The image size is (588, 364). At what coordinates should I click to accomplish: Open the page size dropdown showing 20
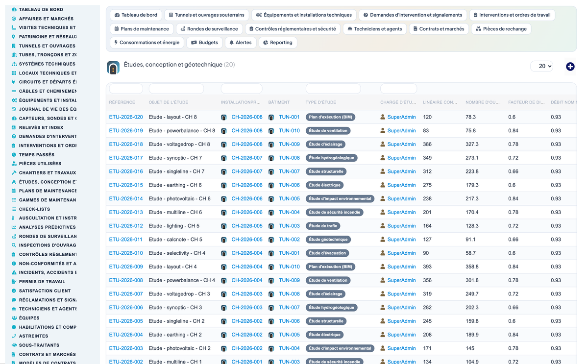pos(541,66)
